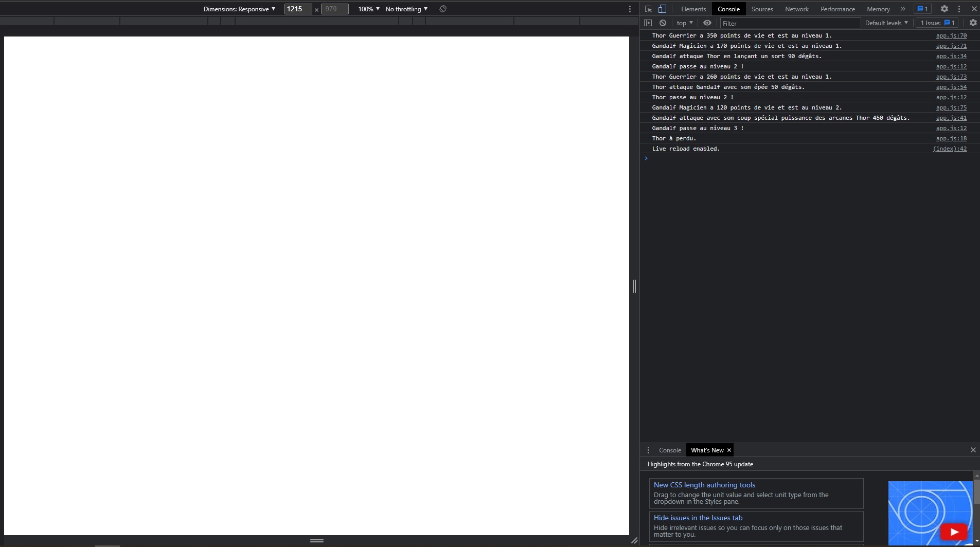Open app.js:54 source link
Image resolution: width=980 pixels, height=547 pixels.
pos(951,87)
